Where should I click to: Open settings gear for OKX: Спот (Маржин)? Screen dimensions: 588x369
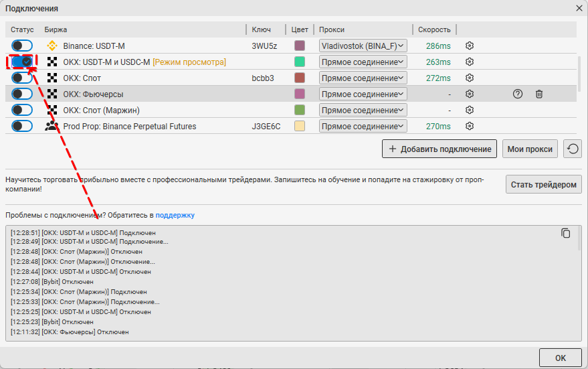click(470, 110)
